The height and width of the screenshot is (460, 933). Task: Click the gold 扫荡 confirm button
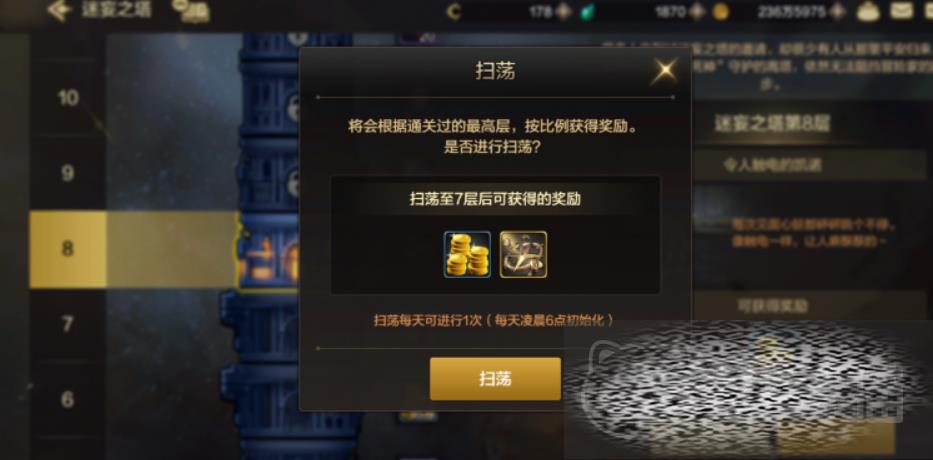tap(495, 378)
